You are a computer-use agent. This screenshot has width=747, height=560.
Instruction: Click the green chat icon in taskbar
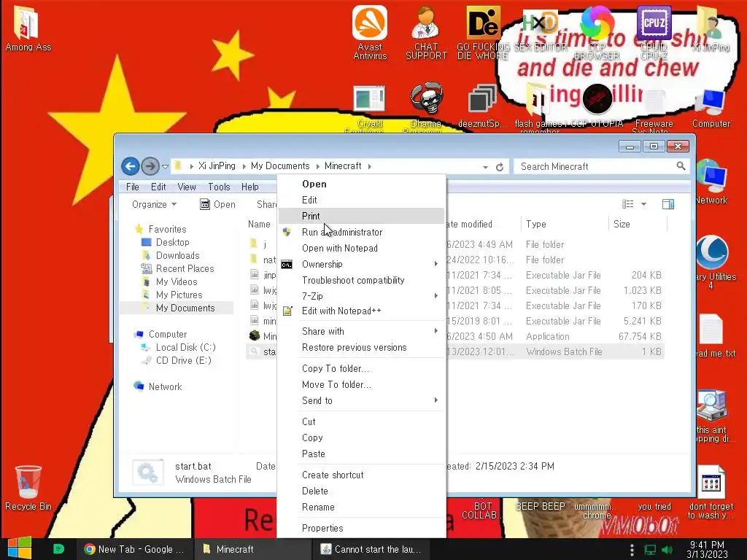(x=58, y=549)
